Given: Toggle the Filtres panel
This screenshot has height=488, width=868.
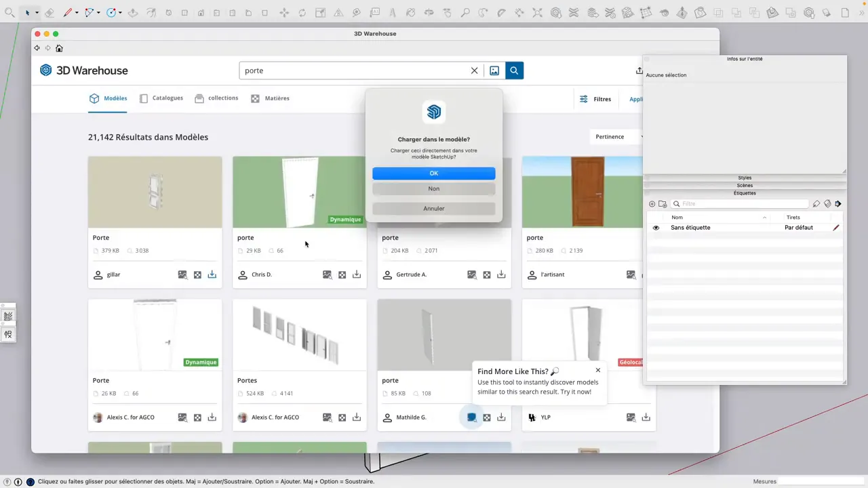Looking at the screenshot, I should pos(595,99).
